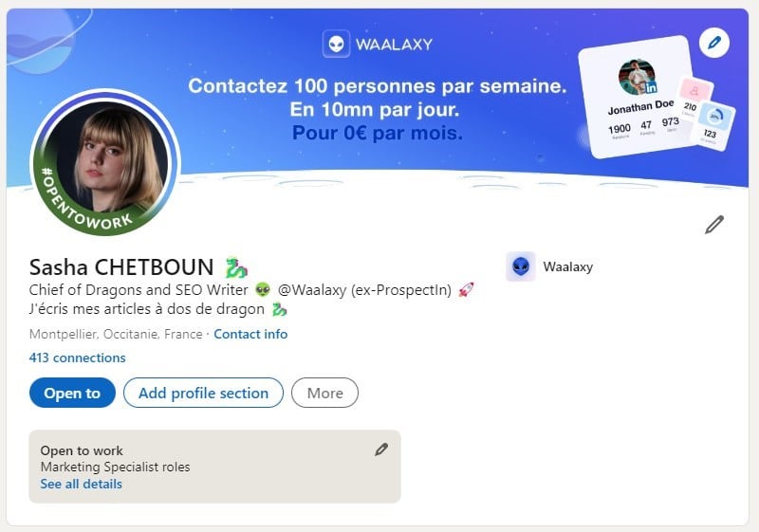
Task: Click the Open to work card
Action: [x=215, y=467]
